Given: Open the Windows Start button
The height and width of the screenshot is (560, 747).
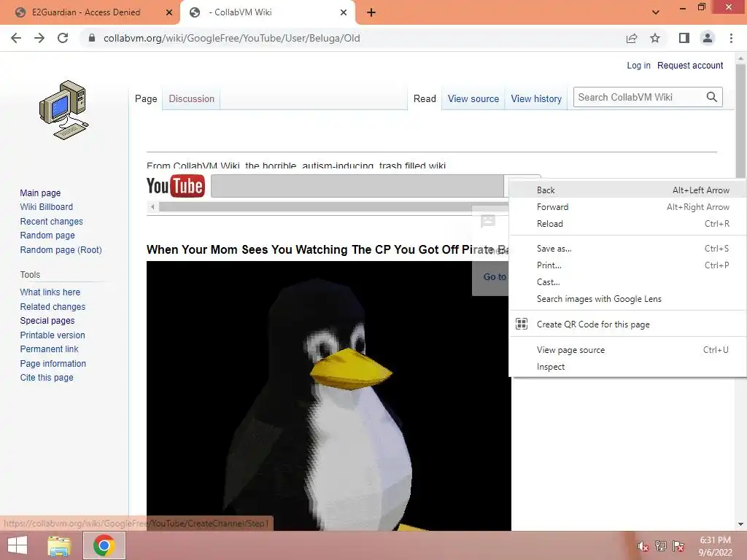Looking at the screenshot, I should [x=18, y=545].
